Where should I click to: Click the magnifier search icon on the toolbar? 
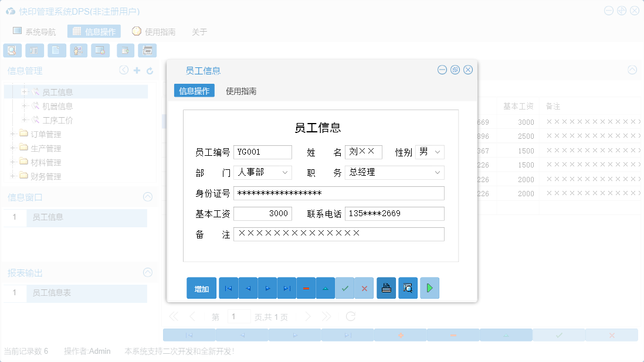click(x=12, y=50)
